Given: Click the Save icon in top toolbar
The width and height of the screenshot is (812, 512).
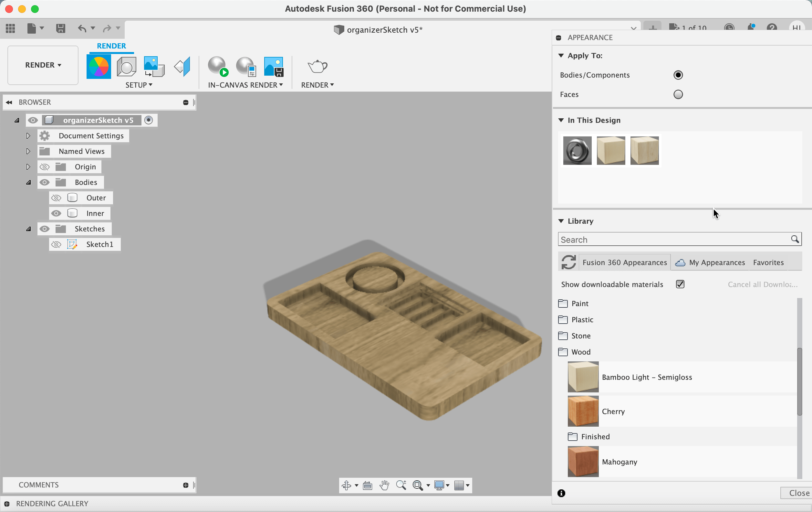Looking at the screenshot, I should 61,28.
